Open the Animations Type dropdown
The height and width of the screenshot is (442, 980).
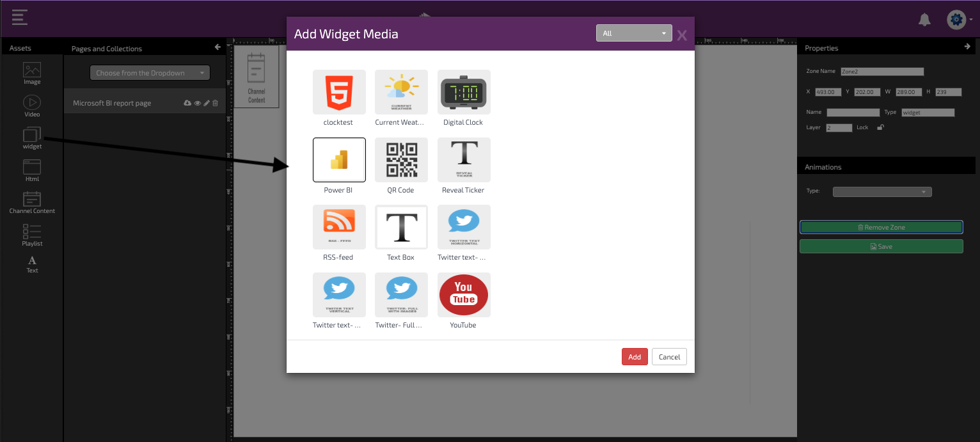882,191
